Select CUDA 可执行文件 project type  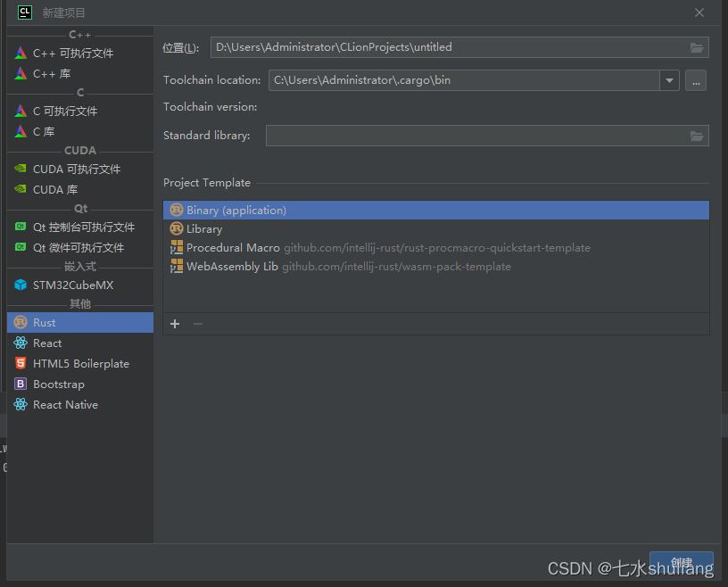(x=80, y=169)
